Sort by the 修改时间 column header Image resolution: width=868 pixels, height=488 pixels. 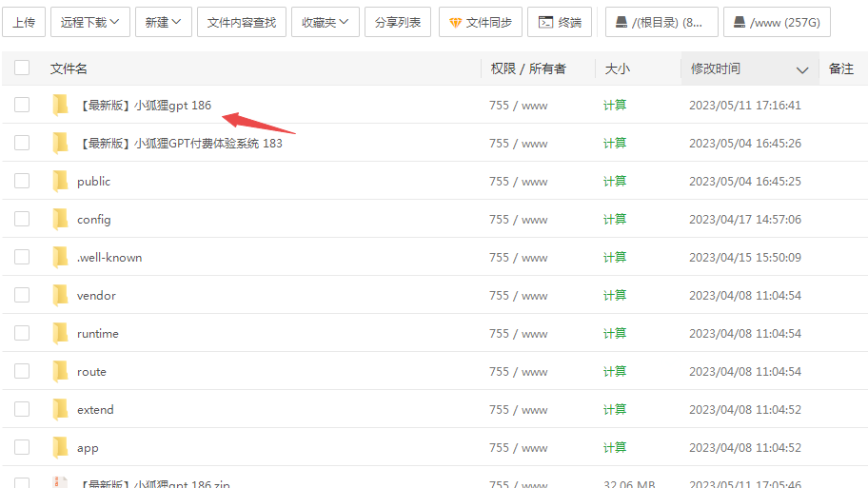pyautogui.click(x=716, y=68)
